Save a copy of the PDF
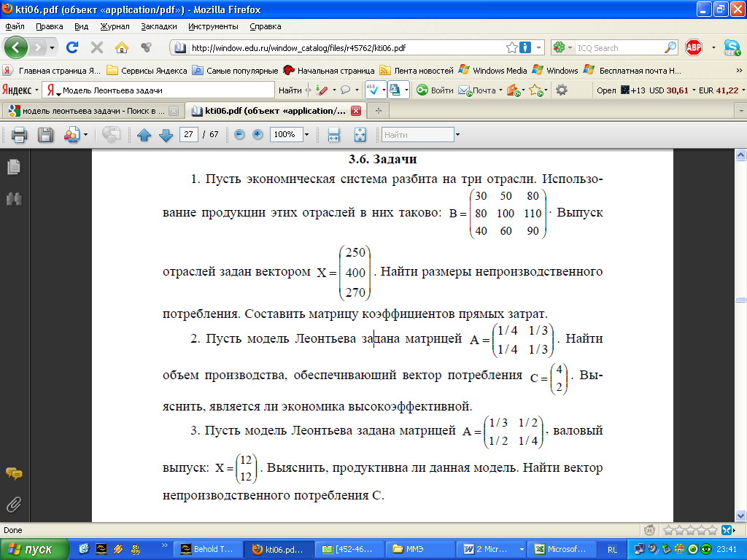This screenshot has width=747, height=560. (45, 135)
